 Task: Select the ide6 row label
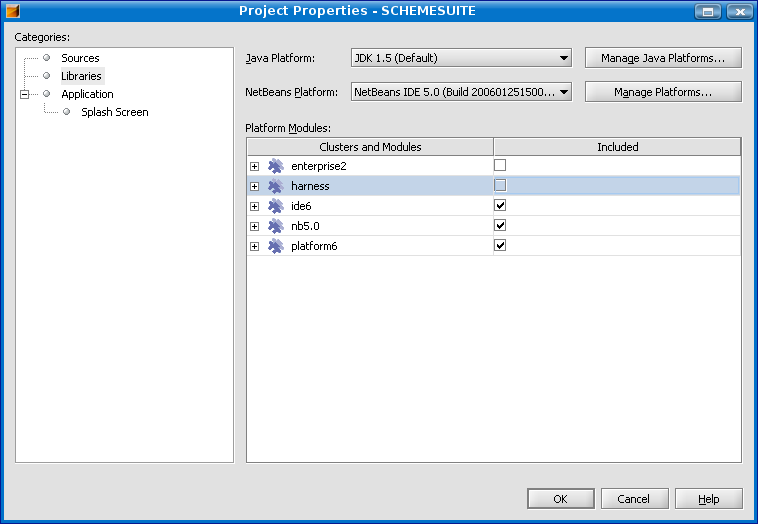pyautogui.click(x=301, y=206)
